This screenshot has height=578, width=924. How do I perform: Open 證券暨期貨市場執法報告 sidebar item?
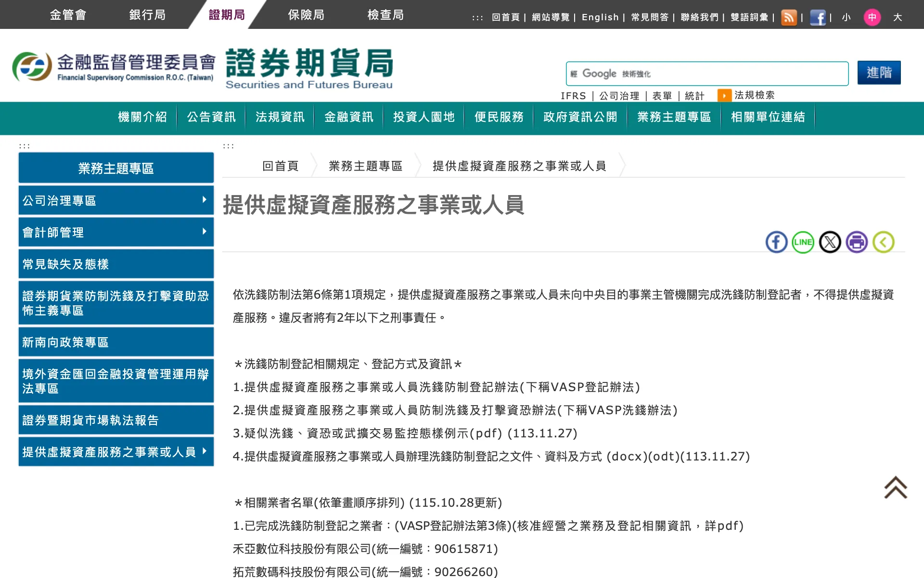point(116,420)
